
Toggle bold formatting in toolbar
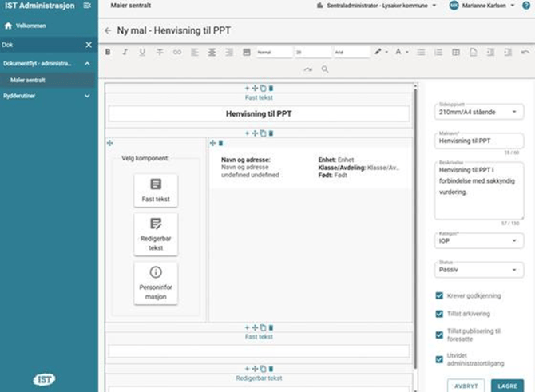[107, 52]
